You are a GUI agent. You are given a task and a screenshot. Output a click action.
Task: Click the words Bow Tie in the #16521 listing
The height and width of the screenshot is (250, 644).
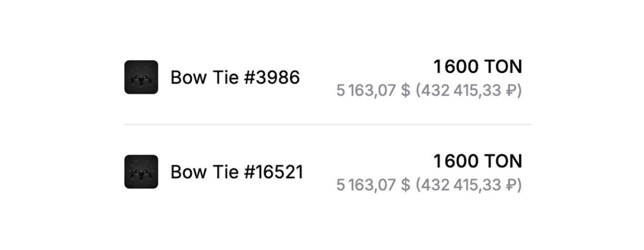[204, 172]
